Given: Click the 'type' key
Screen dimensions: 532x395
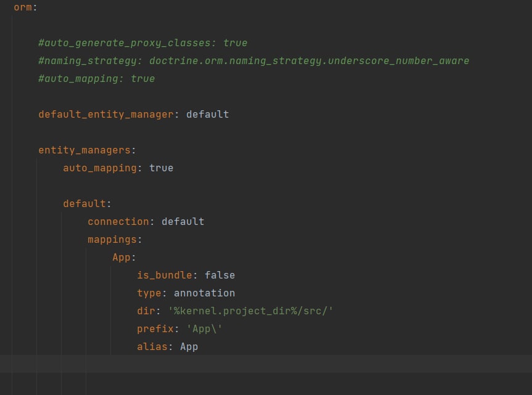Looking at the screenshot, I should (149, 293).
